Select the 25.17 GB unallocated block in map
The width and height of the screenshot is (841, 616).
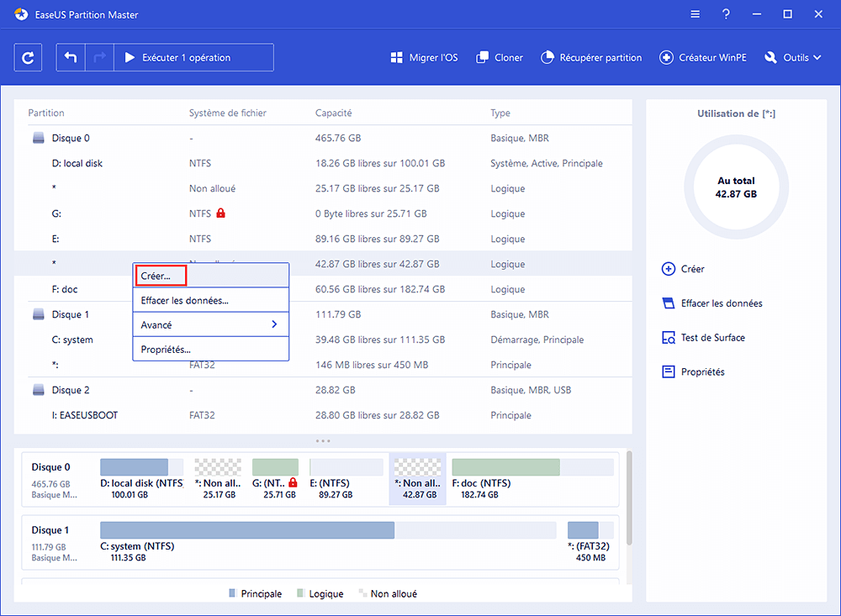[219, 479]
